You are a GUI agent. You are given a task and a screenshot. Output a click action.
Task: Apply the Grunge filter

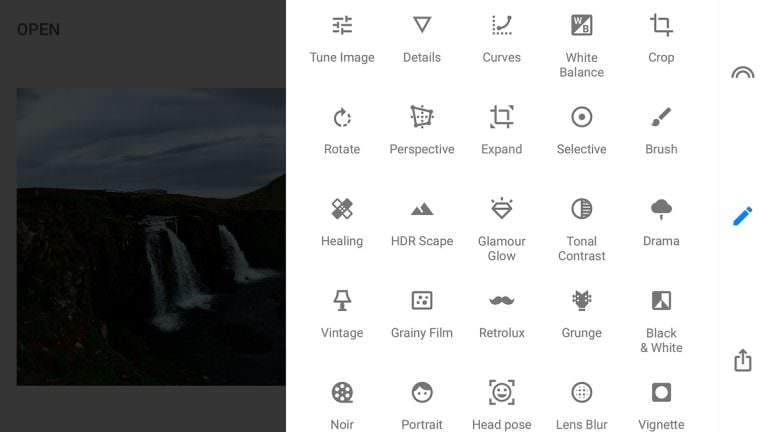click(x=581, y=314)
